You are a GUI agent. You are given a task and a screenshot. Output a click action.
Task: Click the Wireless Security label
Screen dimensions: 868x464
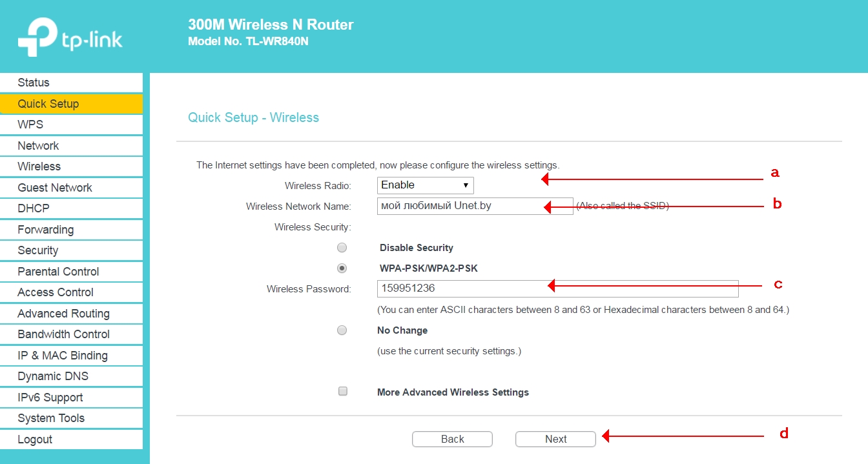(x=313, y=227)
